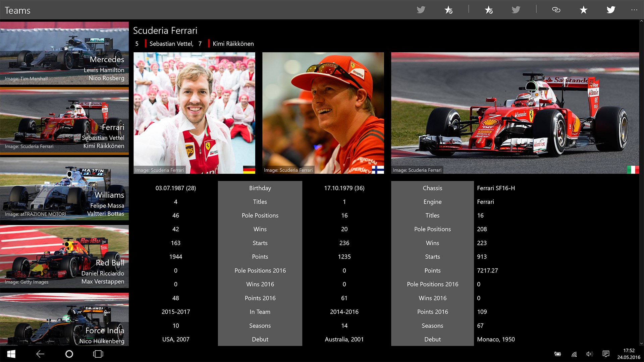This screenshot has width=644, height=362.
Task: Click the leftmost grayed Twitter bird icon
Action: [x=421, y=10]
